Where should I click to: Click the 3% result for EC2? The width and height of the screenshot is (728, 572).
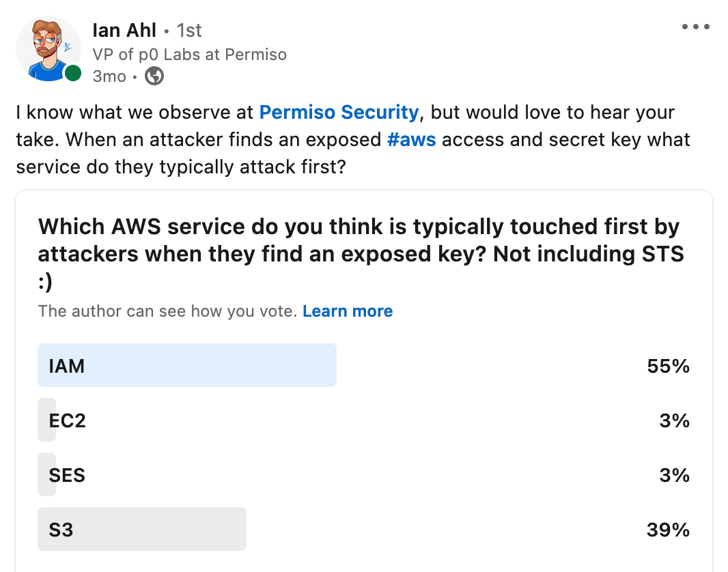675,420
